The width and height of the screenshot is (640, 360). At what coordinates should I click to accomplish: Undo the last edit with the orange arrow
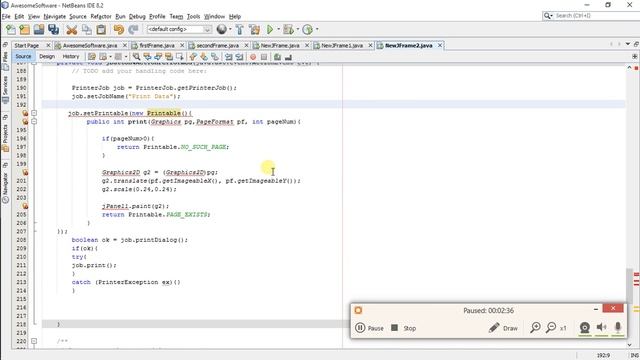[x=118, y=29]
